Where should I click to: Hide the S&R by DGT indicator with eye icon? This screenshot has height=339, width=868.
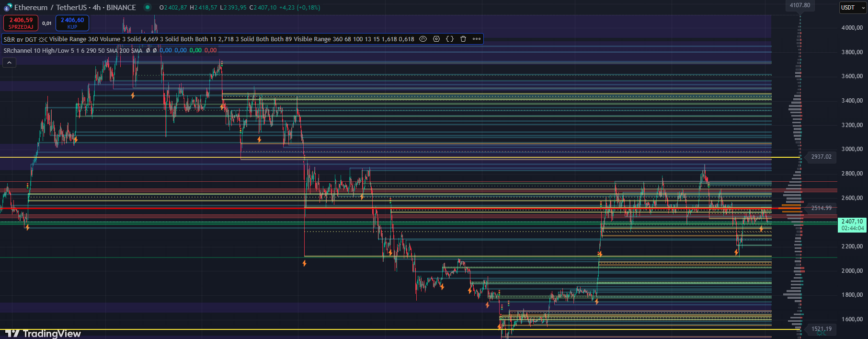[423, 39]
